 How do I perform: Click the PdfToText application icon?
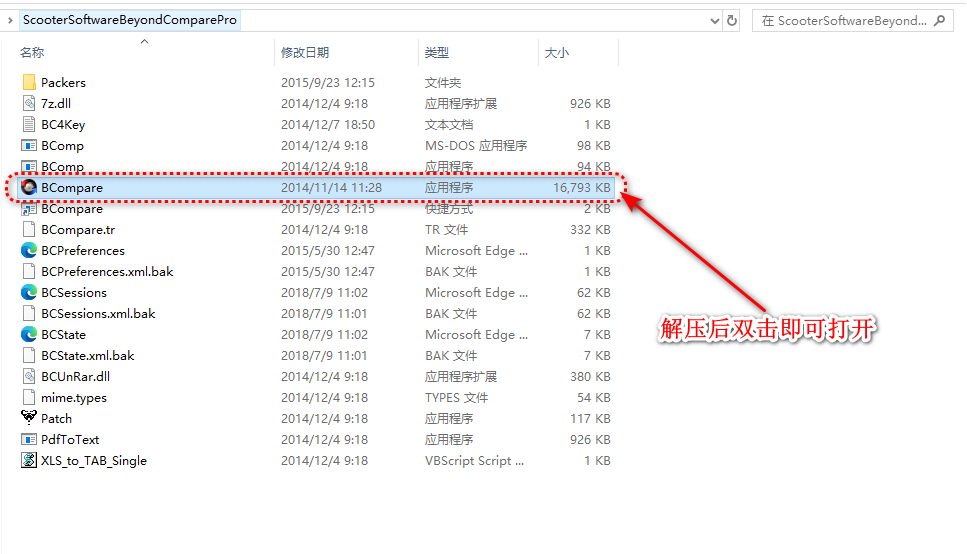point(29,439)
